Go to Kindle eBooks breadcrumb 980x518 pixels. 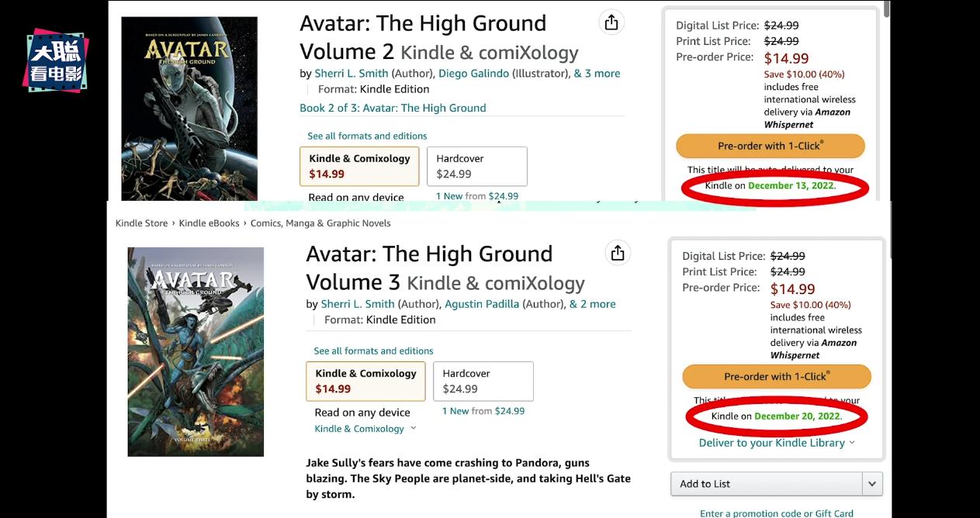tap(209, 223)
